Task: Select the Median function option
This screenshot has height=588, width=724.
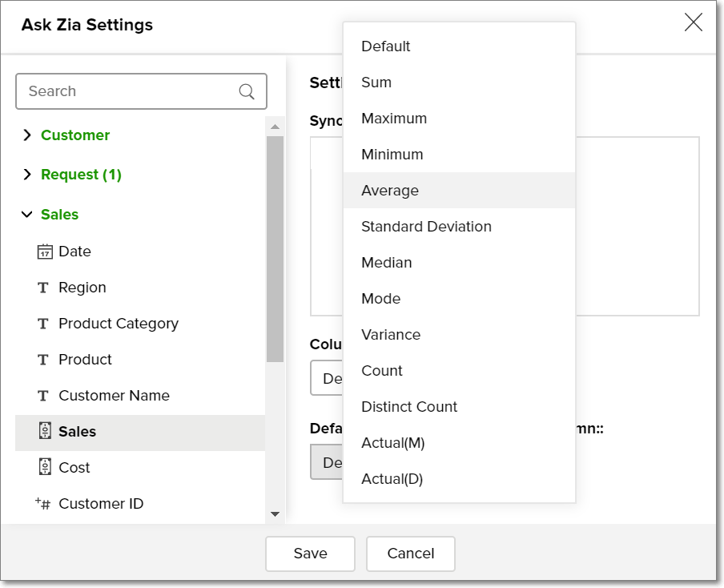Action: [387, 263]
